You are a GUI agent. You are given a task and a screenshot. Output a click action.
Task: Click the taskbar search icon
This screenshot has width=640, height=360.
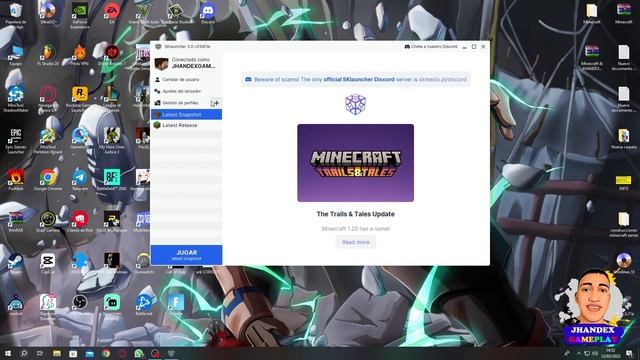click(24, 353)
